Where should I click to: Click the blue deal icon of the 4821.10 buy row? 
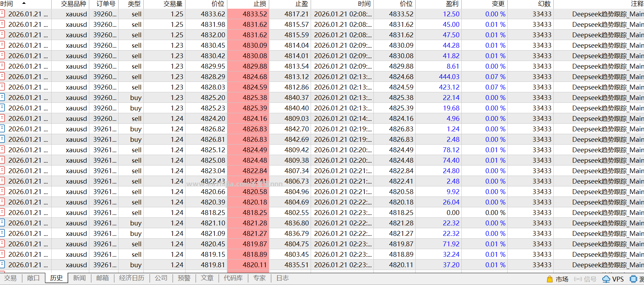click(x=2, y=223)
